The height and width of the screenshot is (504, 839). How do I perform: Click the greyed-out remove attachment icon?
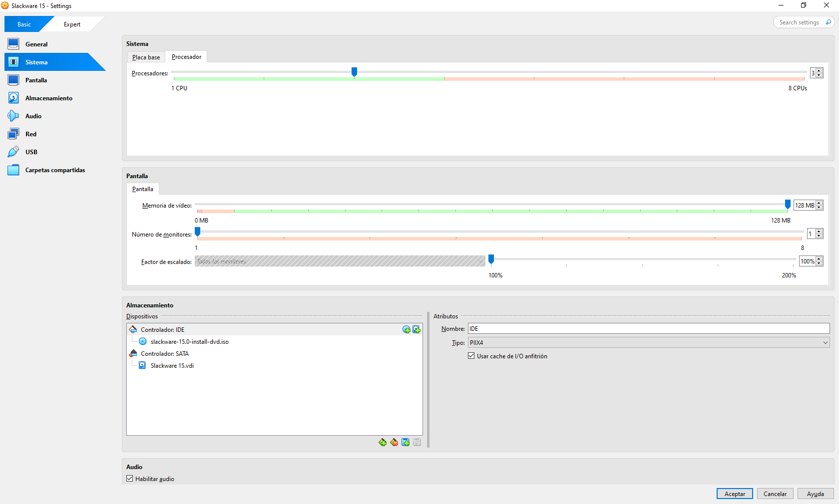(417, 442)
